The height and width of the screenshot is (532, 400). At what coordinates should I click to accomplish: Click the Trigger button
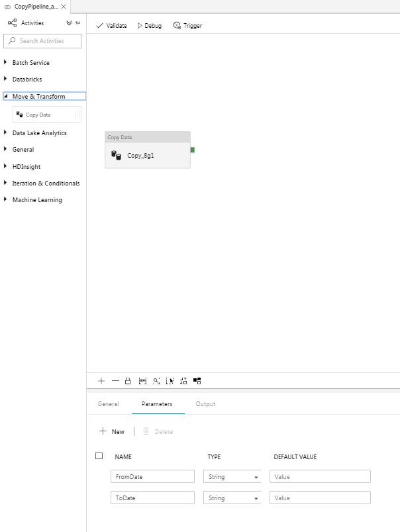[187, 25]
